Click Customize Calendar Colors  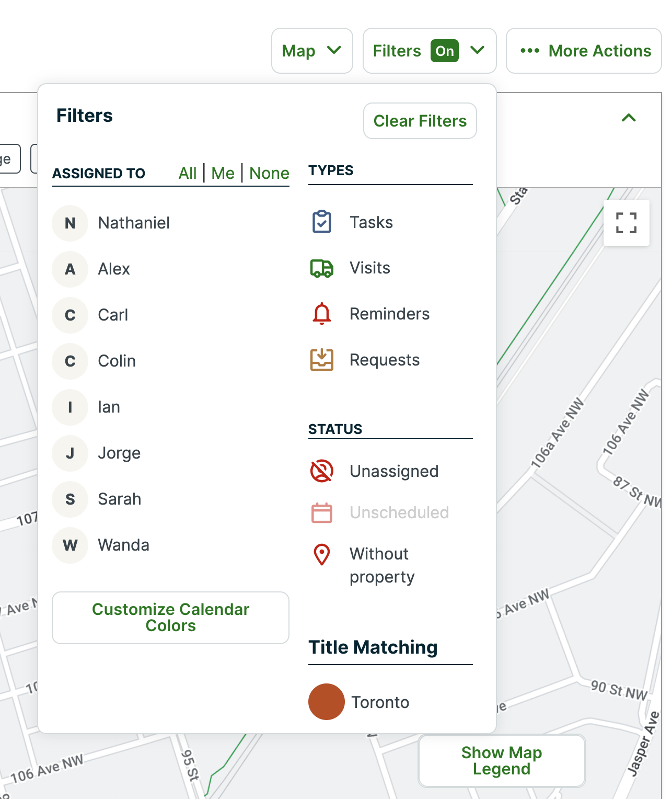pos(170,618)
